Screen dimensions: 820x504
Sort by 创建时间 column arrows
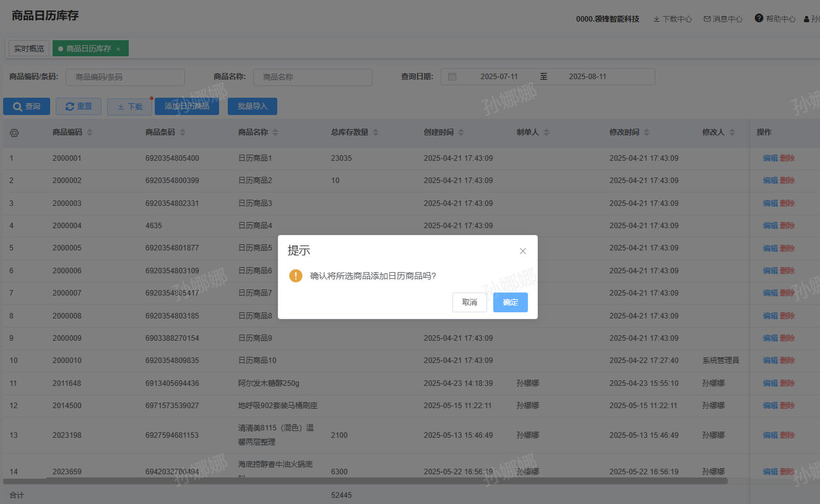pyautogui.click(x=461, y=133)
